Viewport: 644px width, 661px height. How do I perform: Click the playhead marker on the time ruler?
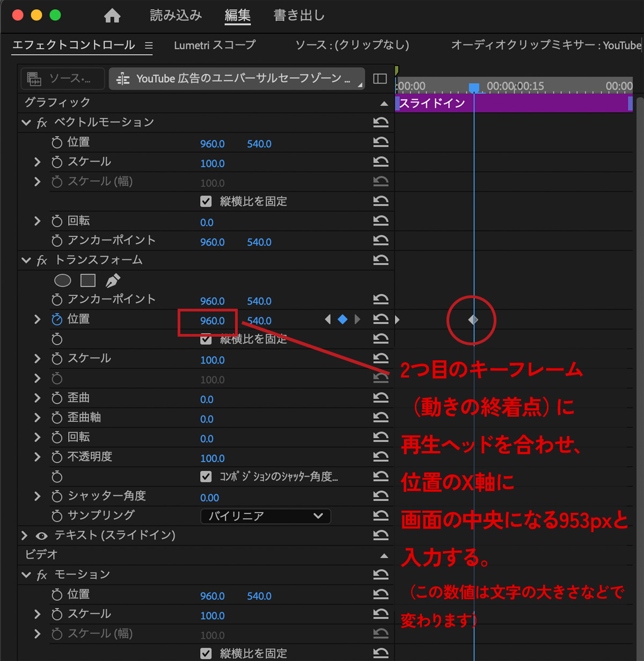pos(474,87)
